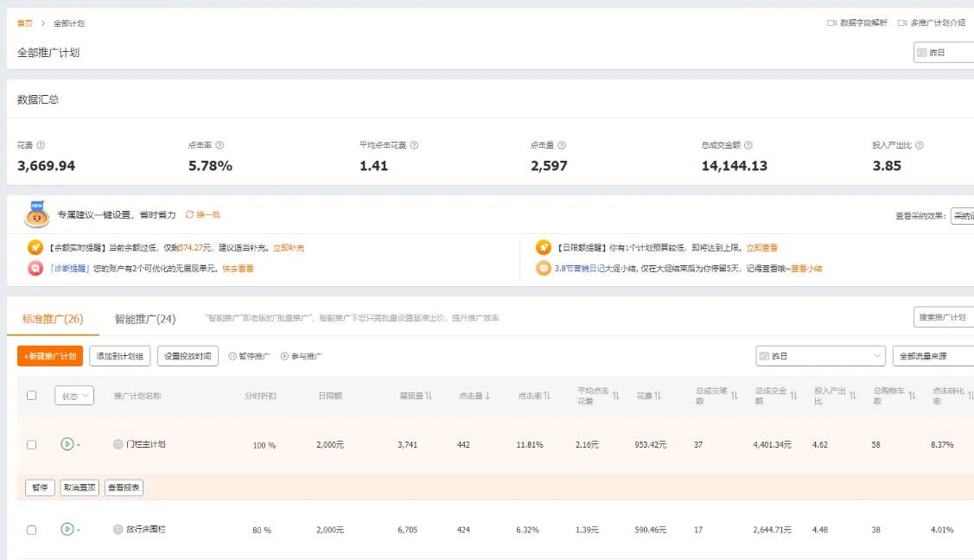Click the grey face icon beside 门栏主计划
The image size is (974, 560).
pos(118,444)
